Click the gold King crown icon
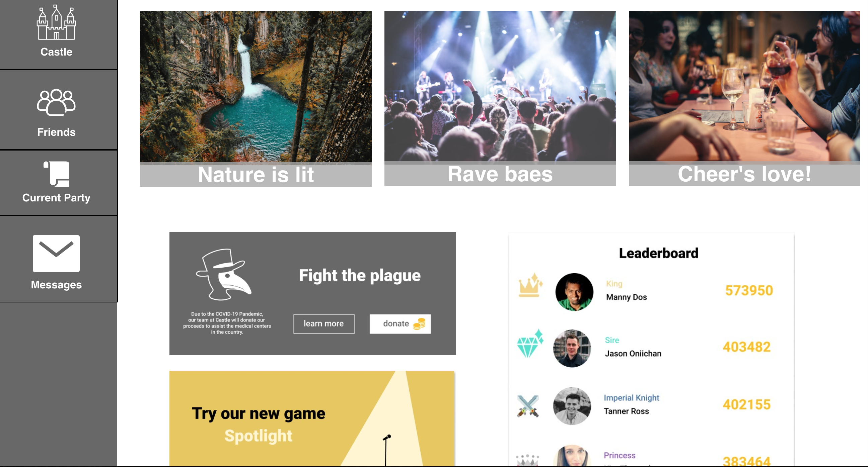 (530, 285)
